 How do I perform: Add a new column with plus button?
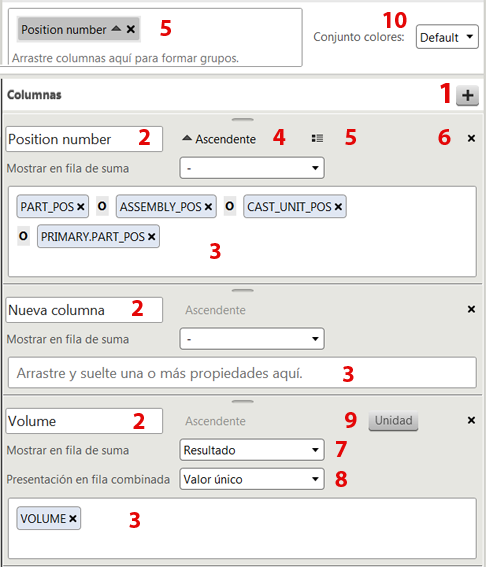coord(467,95)
